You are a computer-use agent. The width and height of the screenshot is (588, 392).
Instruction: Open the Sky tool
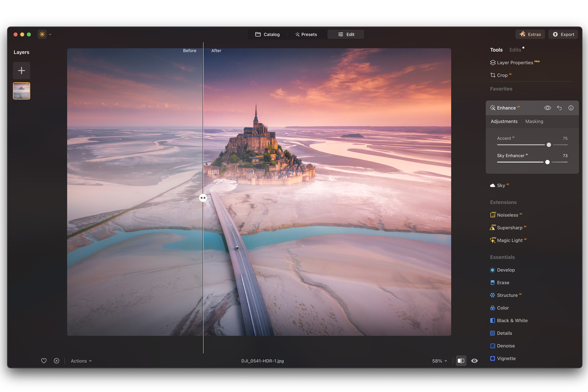click(x=499, y=185)
